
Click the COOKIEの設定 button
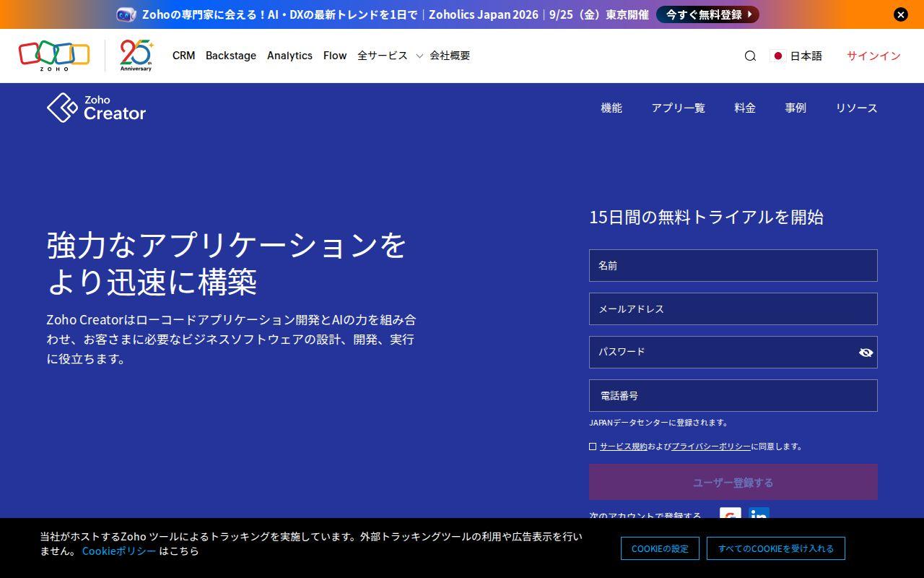click(660, 548)
